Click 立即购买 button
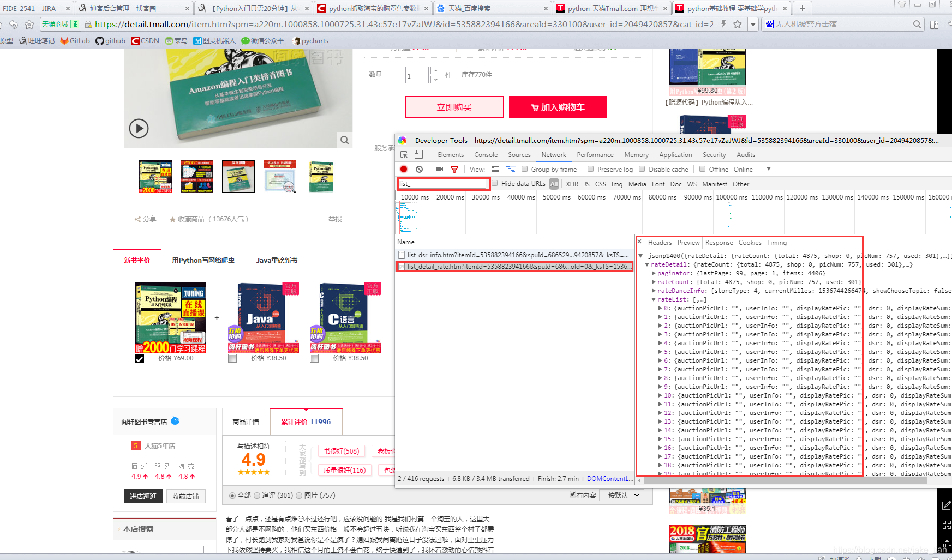952x560 pixels. tap(454, 107)
